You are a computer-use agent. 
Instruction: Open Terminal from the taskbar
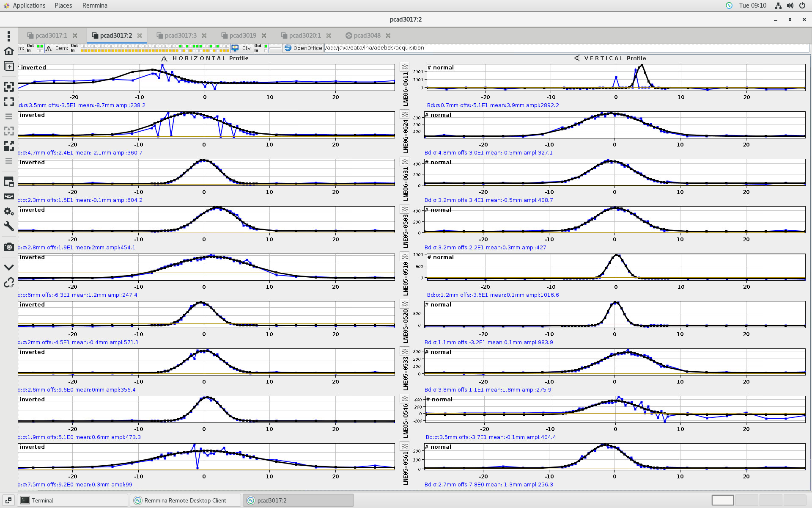tap(42, 500)
